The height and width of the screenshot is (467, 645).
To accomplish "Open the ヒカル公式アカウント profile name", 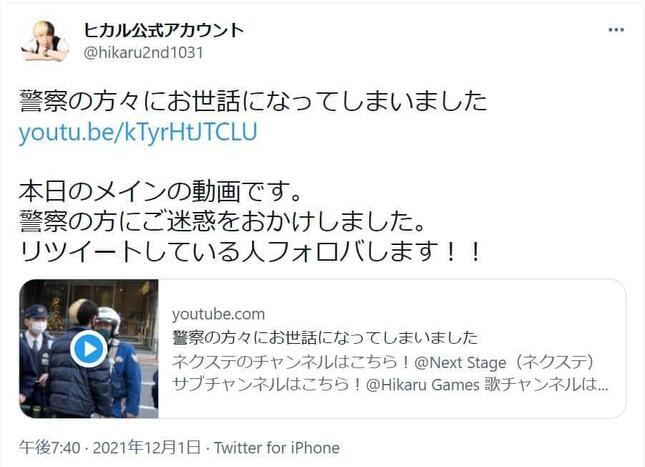I will pos(163,30).
